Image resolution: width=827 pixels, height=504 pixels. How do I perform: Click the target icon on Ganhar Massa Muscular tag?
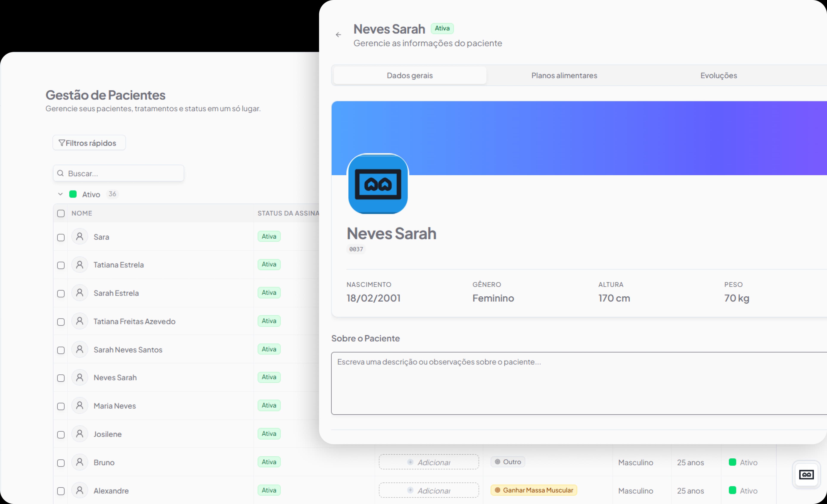[x=497, y=490]
